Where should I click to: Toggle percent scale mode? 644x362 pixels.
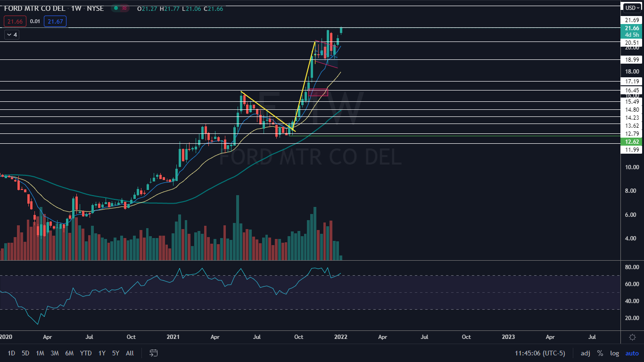[600, 353]
